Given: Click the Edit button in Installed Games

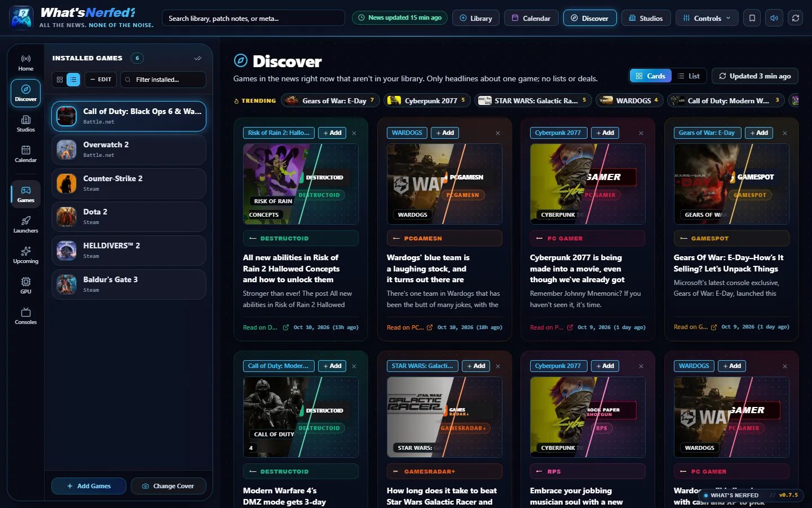Looking at the screenshot, I should [101, 80].
